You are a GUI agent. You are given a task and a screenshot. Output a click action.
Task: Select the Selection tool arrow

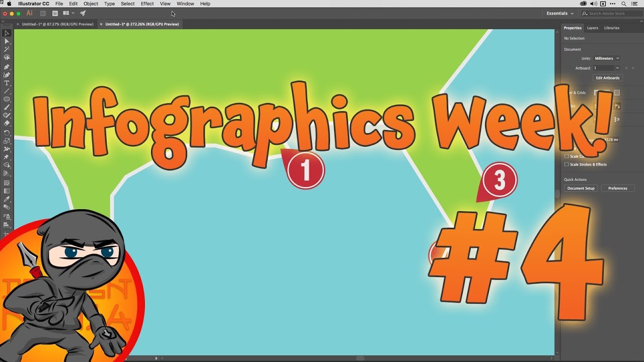[x=7, y=33]
